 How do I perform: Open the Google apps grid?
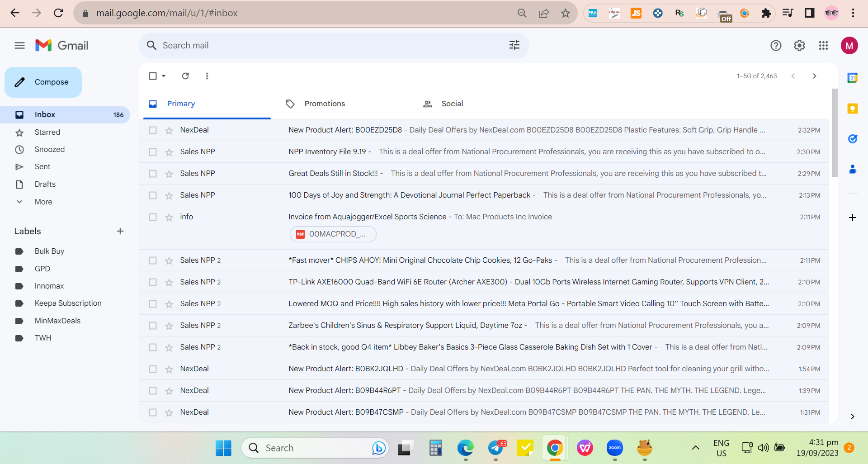(x=823, y=45)
